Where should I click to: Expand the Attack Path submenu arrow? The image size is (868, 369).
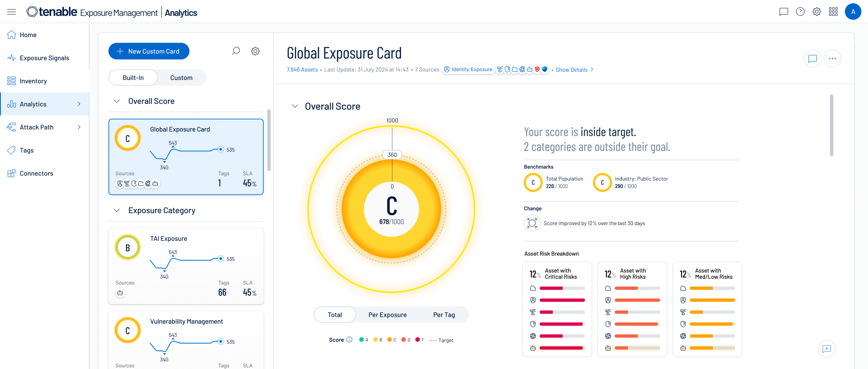point(79,127)
